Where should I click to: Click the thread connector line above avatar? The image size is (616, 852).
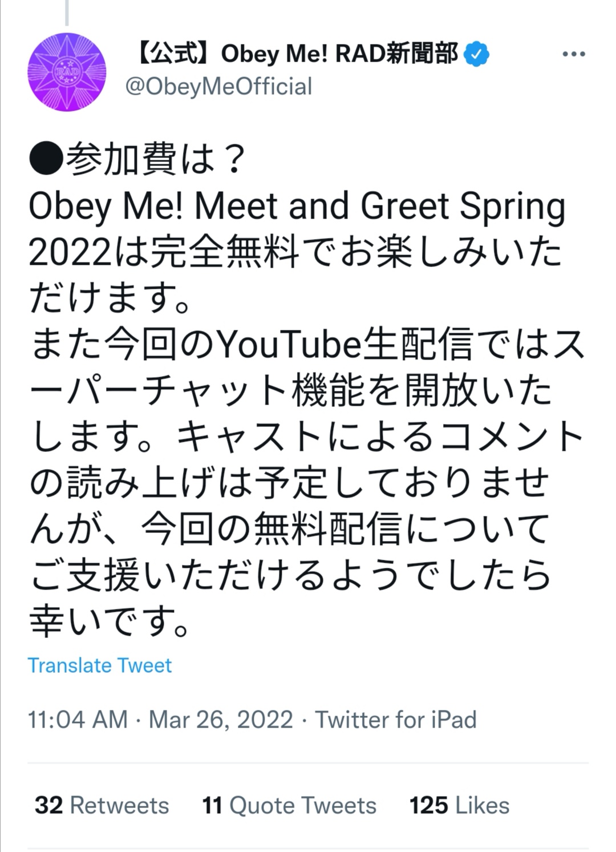click(x=67, y=13)
